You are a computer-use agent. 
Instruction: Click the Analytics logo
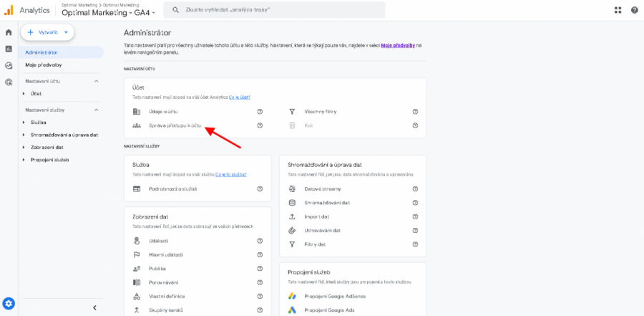click(x=9, y=10)
